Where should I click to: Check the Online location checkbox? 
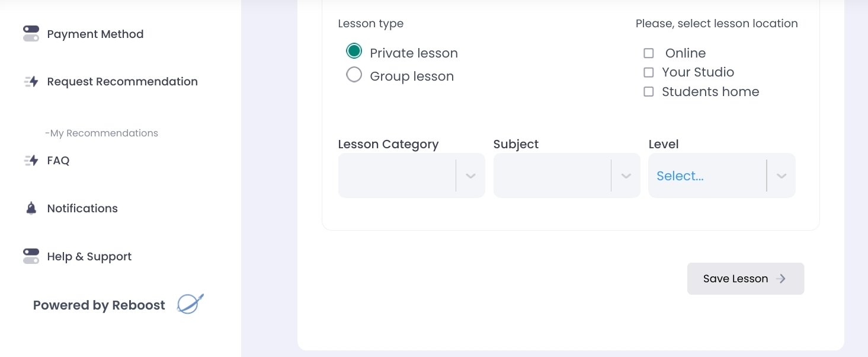click(x=649, y=53)
